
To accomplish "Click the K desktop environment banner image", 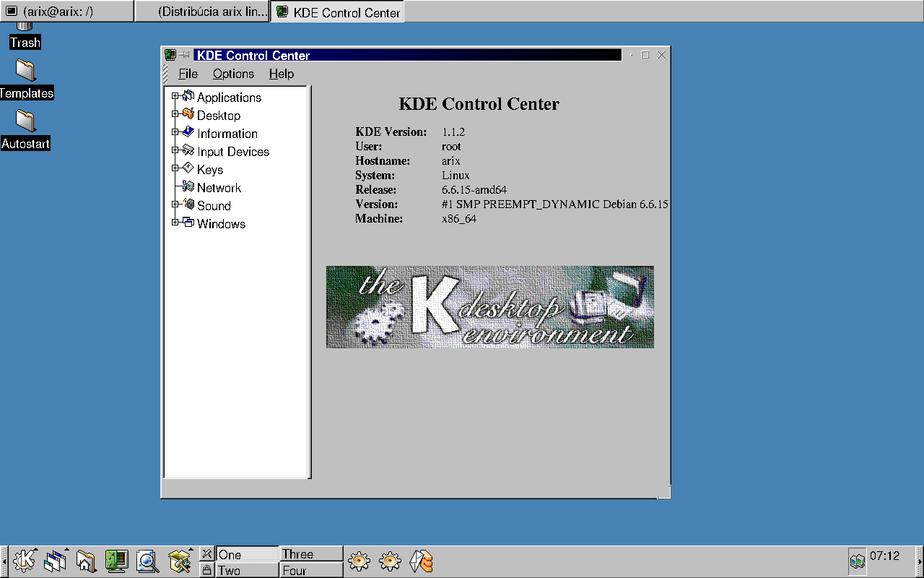I will [490, 307].
